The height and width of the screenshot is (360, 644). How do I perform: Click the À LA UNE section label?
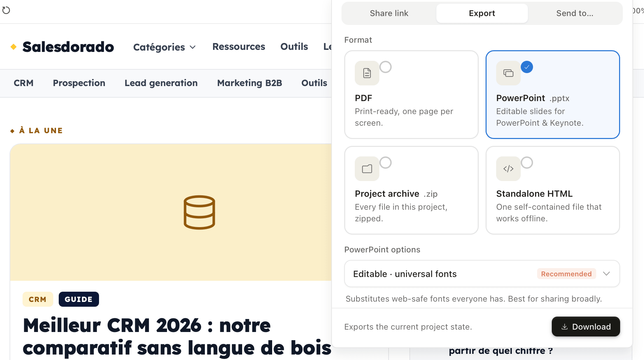(x=41, y=130)
